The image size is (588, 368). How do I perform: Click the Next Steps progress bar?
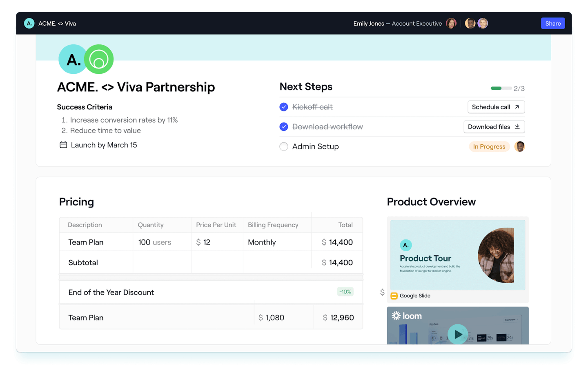click(x=501, y=88)
